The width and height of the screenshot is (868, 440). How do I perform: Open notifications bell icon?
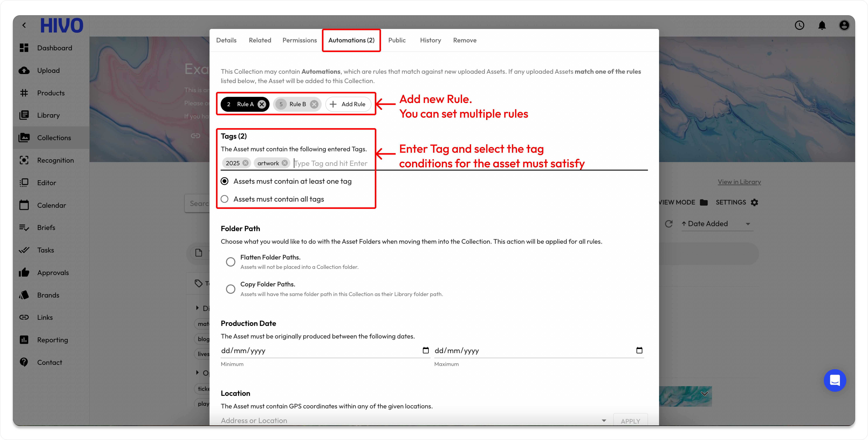pyautogui.click(x=822, y=25)
